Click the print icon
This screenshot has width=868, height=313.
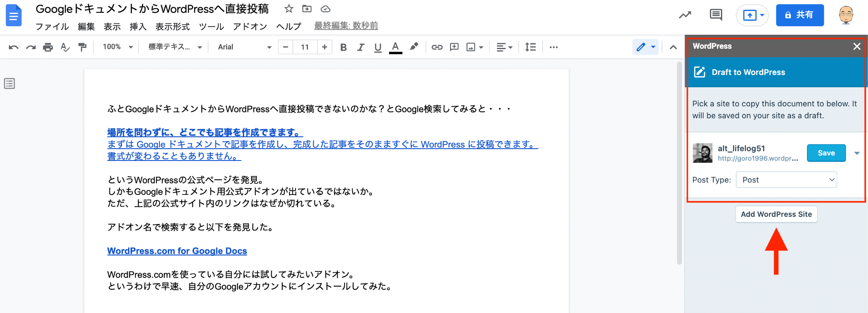pos(48,47)
